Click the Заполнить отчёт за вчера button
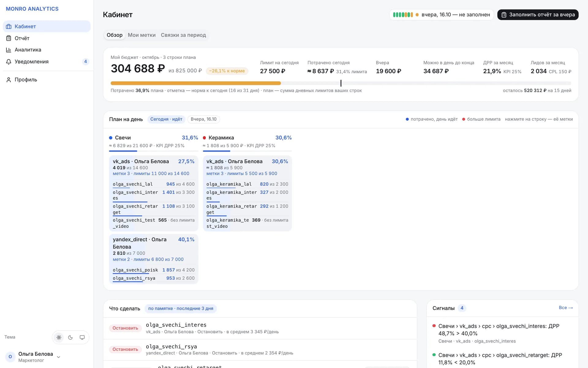The width and height of the screenshot is (588, 368). click(x=538, y=15)
